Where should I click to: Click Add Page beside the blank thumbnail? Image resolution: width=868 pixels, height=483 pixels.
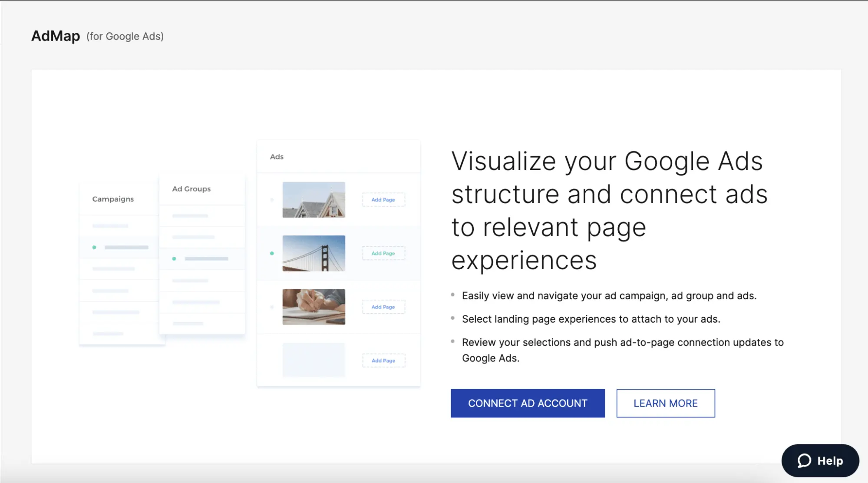(x=383, y=361)
